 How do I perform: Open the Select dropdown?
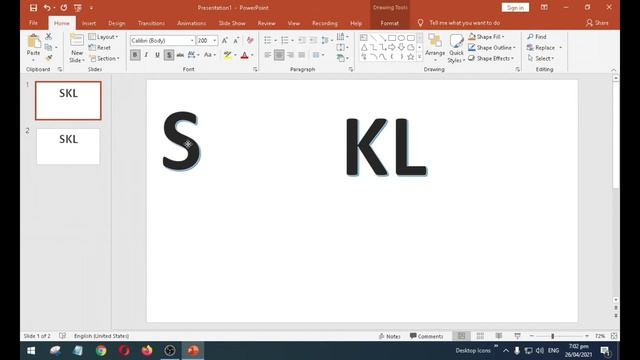(541, 58)
